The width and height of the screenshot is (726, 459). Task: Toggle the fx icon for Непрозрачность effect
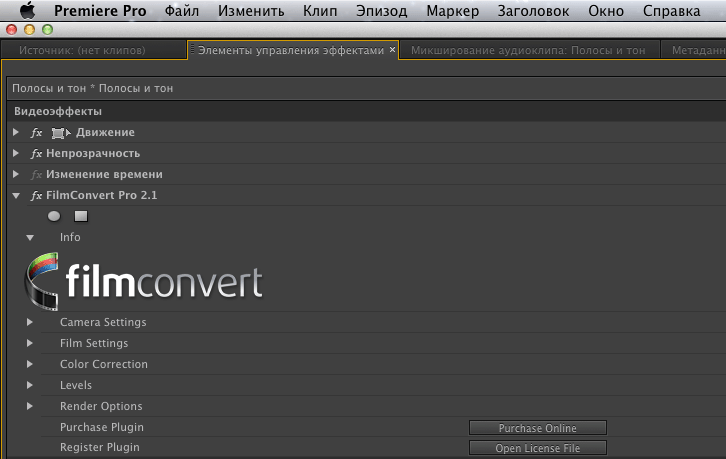point(36,154)
